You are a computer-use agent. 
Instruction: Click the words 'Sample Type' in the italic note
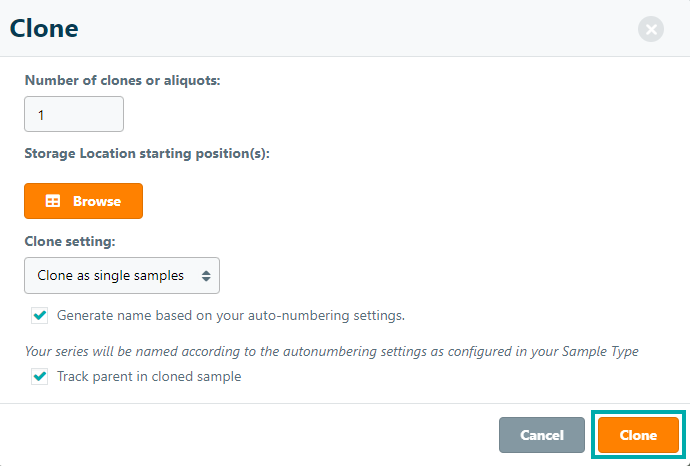click(x=598, y=351)
